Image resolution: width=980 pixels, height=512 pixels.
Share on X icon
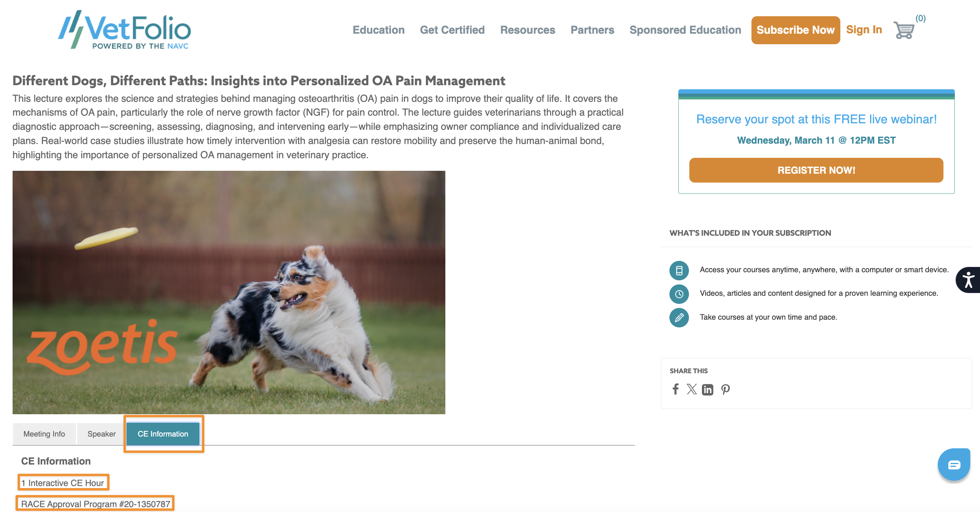point(692,389)
